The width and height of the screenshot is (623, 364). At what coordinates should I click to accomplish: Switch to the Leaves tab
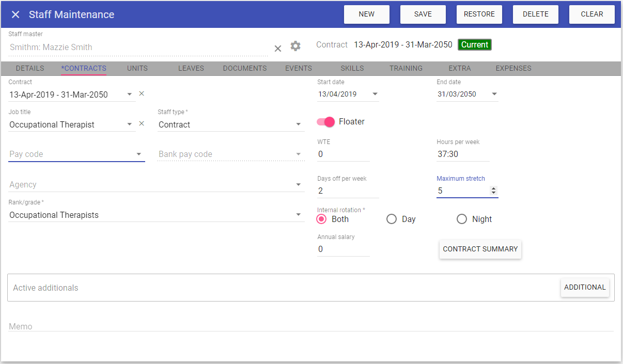coord(191,68)
